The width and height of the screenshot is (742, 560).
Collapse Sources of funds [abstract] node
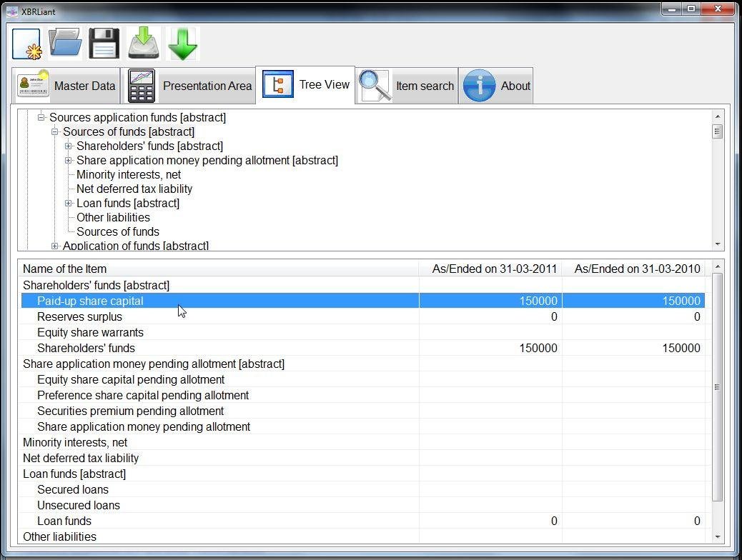54,132
